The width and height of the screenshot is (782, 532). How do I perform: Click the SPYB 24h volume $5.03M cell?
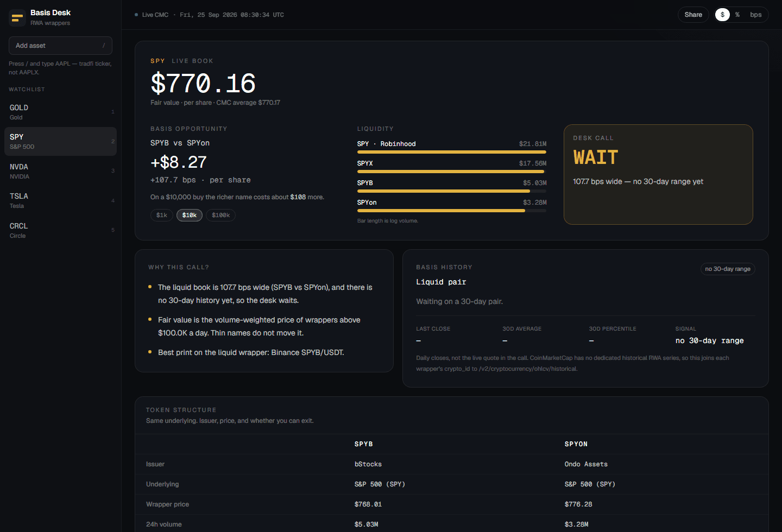[367, 524]
